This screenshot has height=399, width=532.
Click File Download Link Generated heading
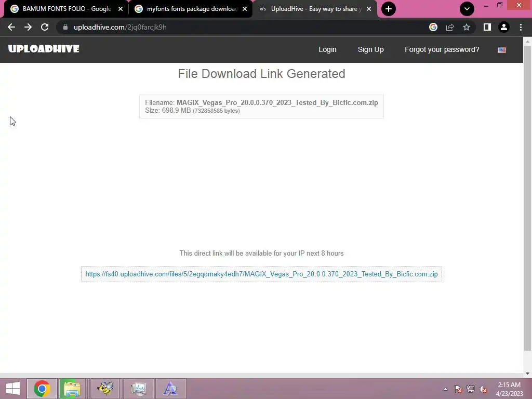tap(262, 74)
